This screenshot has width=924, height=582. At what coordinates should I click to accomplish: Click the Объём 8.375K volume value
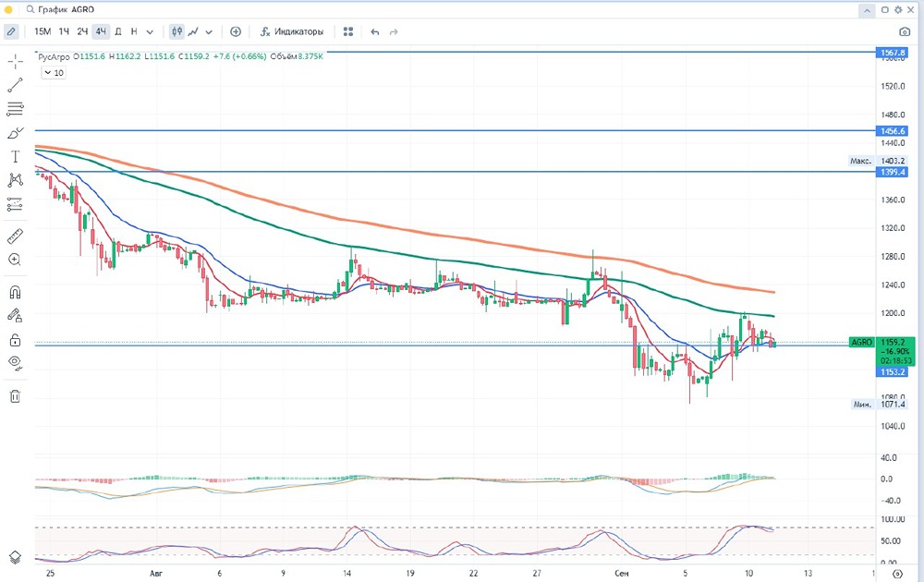(297, 56)
